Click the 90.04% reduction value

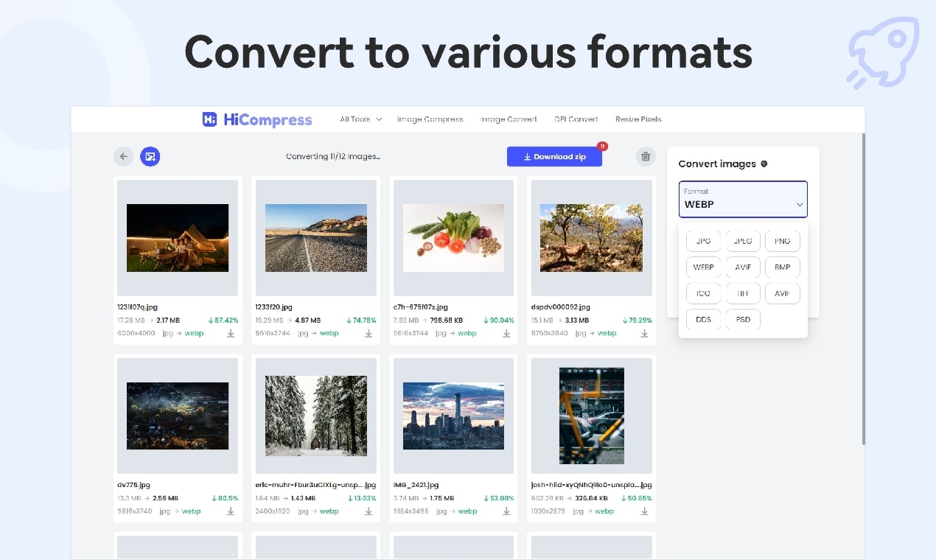coord(499,321)
